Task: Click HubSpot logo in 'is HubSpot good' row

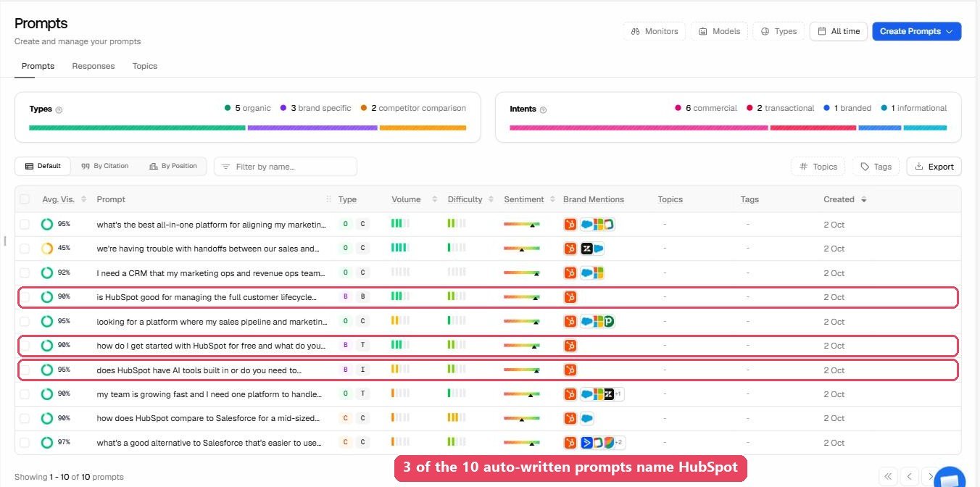Action: coord(570,297)
